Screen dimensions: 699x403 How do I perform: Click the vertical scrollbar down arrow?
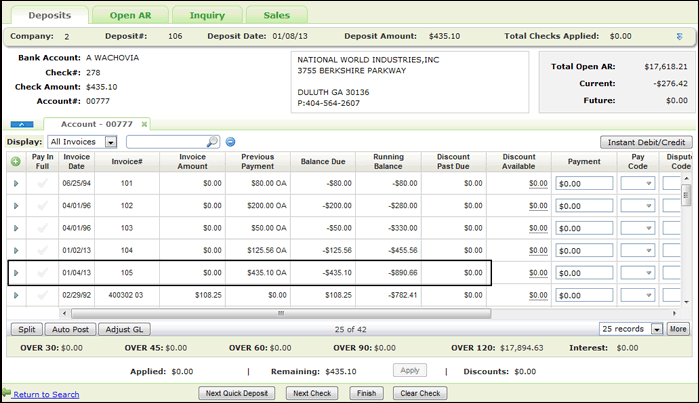point(687,302)
